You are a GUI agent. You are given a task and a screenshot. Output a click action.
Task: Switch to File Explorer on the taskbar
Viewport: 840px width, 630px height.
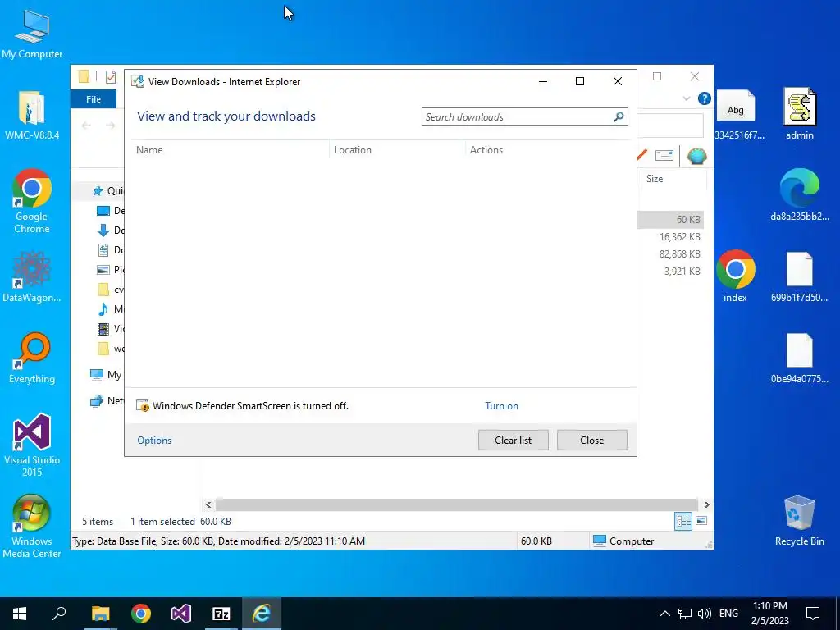(x=100, y=614)
